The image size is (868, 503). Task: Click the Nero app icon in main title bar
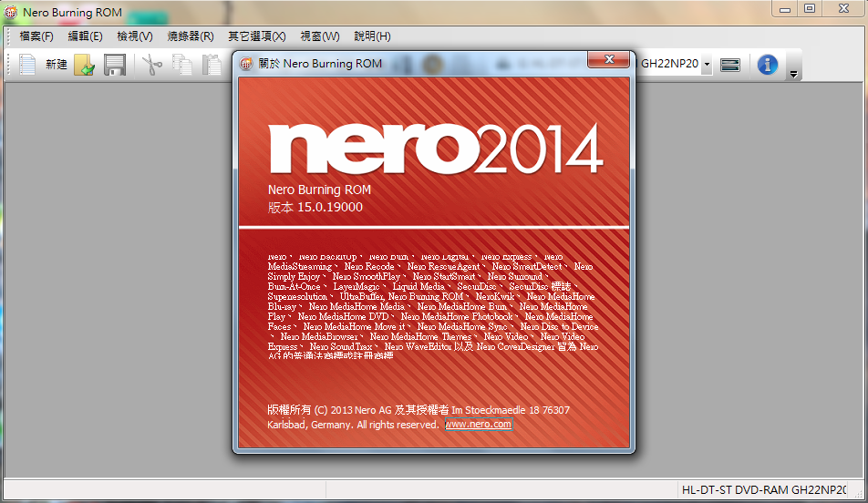coord(11,12)
